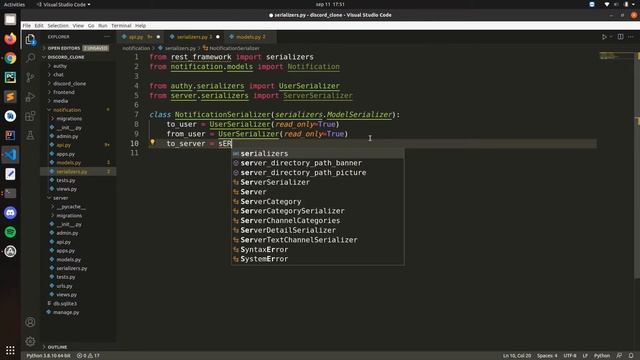The image size is (640, 360).
Task: Click UTF-8 encoding in status bar
Action: (570, 356)
